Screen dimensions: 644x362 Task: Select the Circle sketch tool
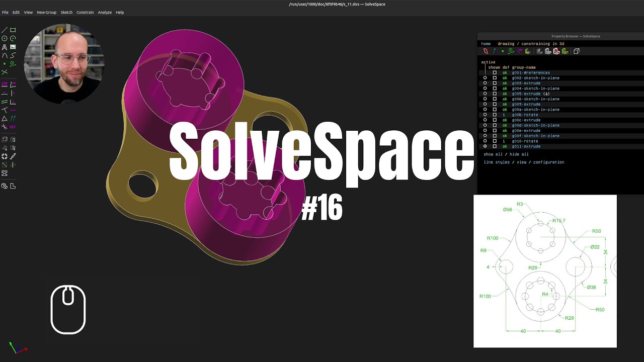pos(5,38)
